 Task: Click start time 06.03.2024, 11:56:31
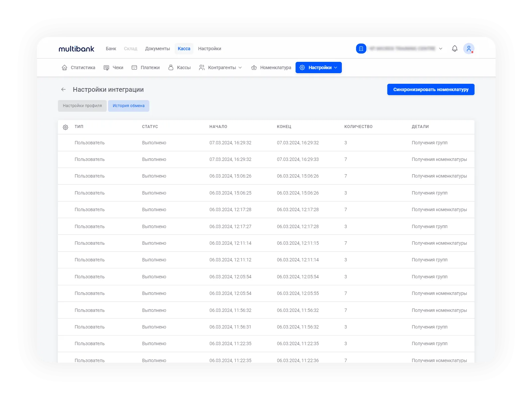point(230,327)
